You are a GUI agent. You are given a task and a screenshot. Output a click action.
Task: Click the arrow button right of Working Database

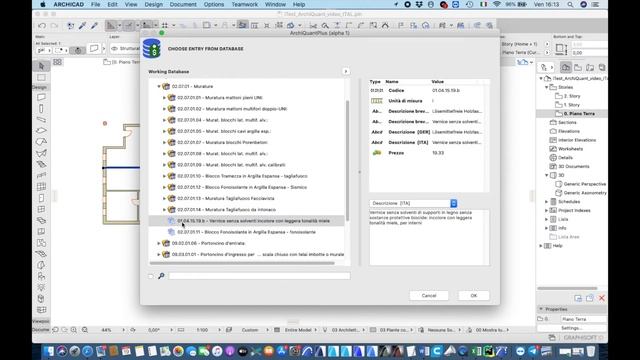point(346,71)
